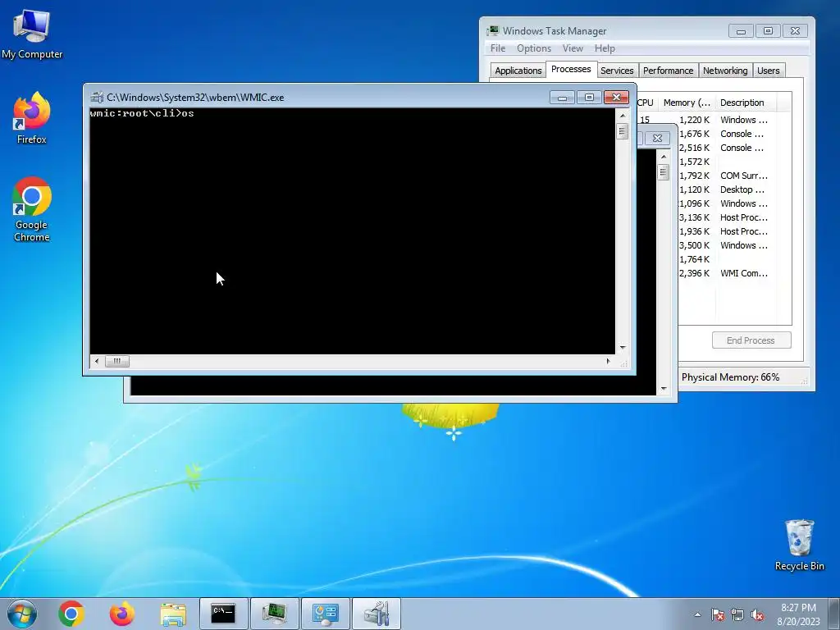The image size is (840, 630).
Task: Select the Desktop ... process row
Action: pos(734,189)
